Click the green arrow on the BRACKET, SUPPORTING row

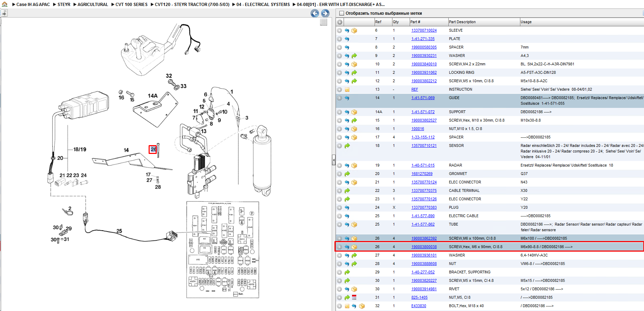pos(347,272)
